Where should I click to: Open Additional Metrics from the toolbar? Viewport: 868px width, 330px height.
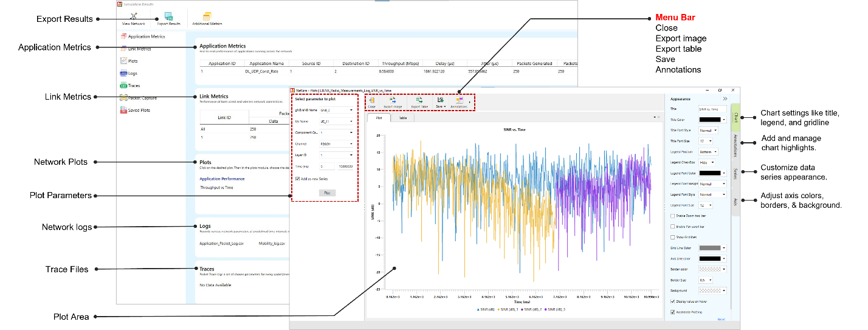(x=207, y=16)
